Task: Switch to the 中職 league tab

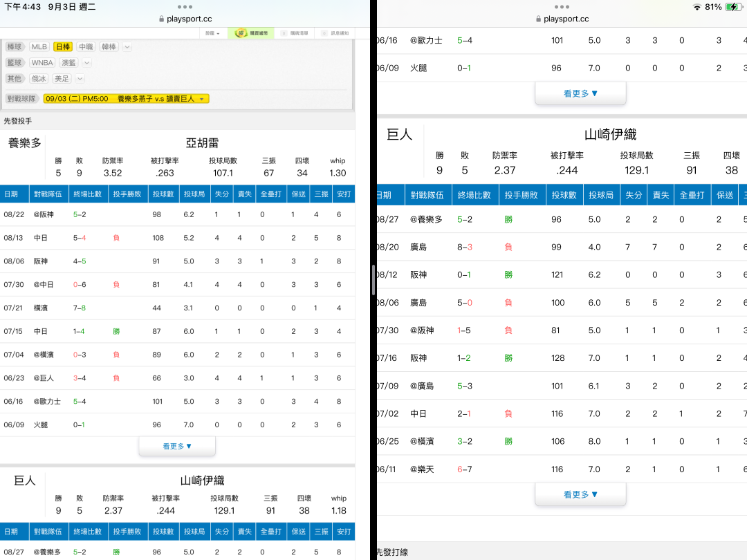Action: [86, 47]
